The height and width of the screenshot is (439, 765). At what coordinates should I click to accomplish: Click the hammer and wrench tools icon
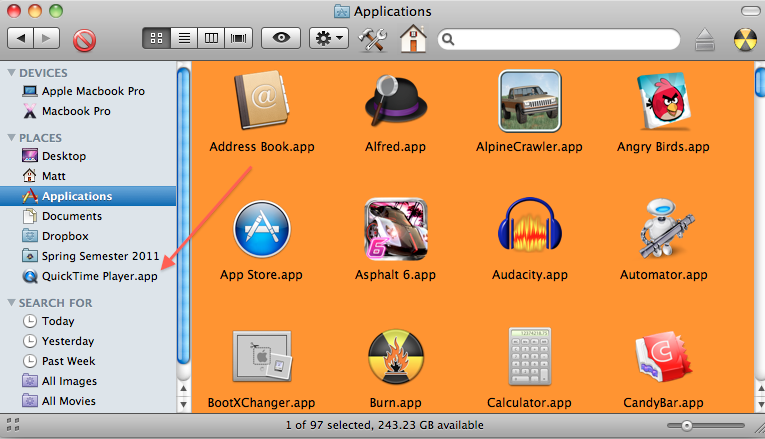(x=373, y=39)
